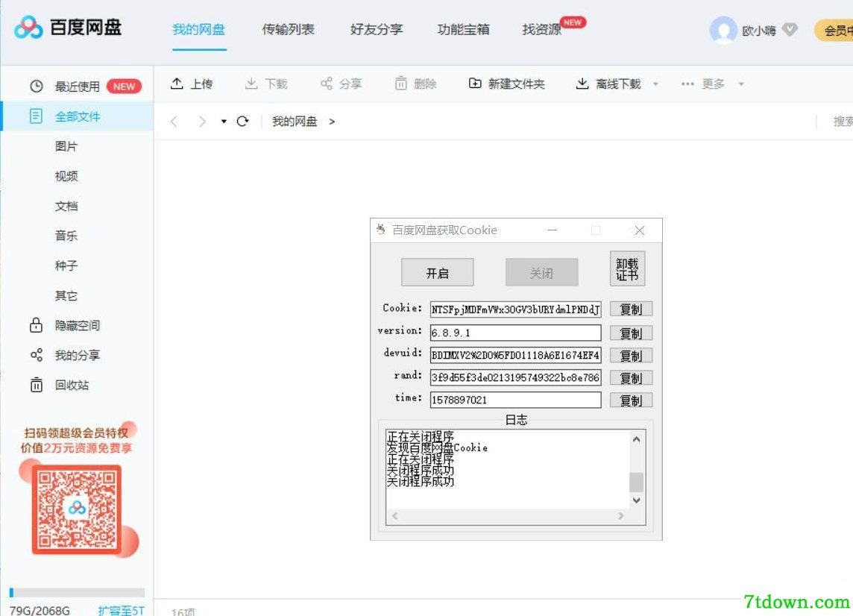Click the version input field
Screen dimensions: 853x616
point(516,333)
